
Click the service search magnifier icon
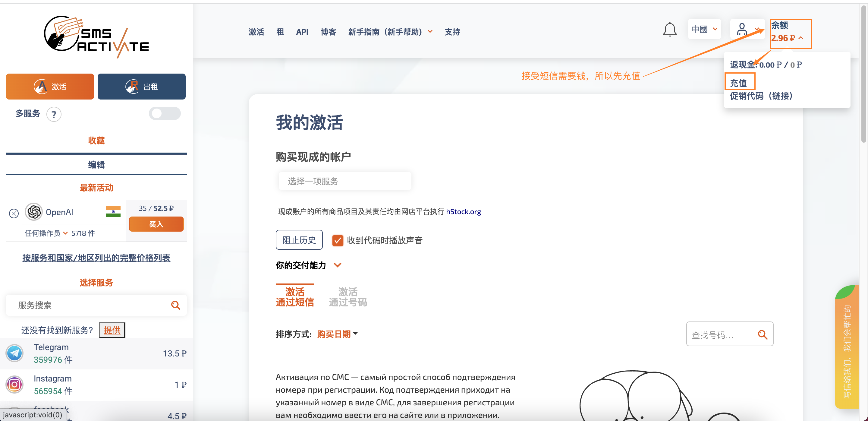click(x=175, y=305)
